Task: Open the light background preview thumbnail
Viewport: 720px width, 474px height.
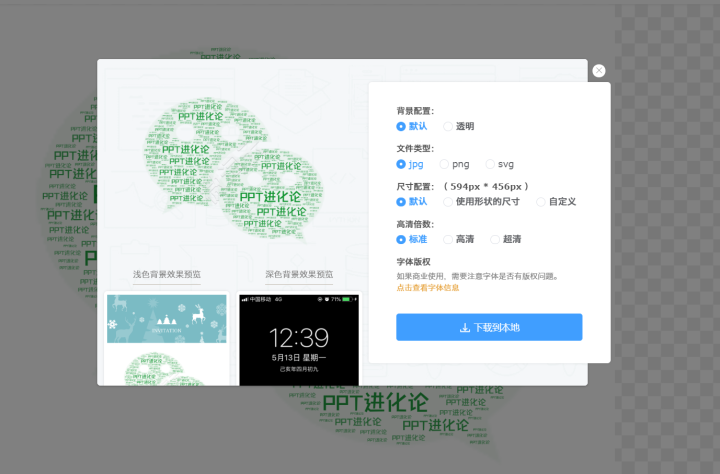Action: point(167,339)
